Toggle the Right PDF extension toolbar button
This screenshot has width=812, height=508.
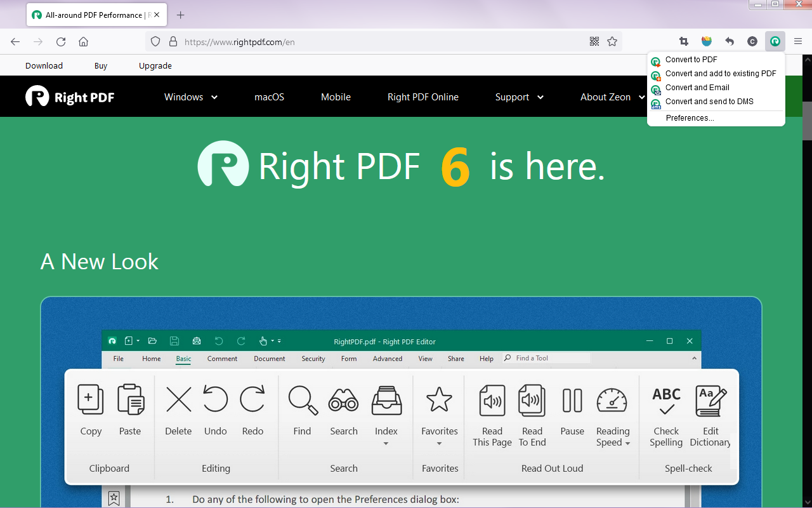(x=775, y=42)
